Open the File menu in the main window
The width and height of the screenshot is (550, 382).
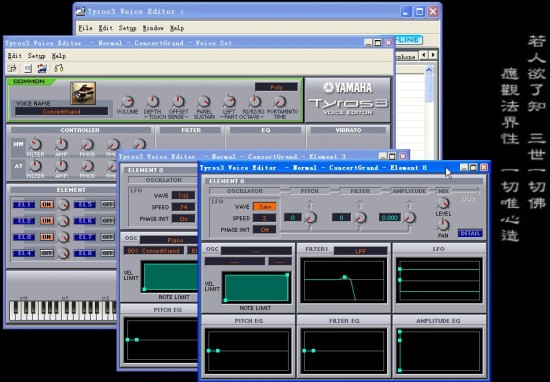tap(85, 28)
